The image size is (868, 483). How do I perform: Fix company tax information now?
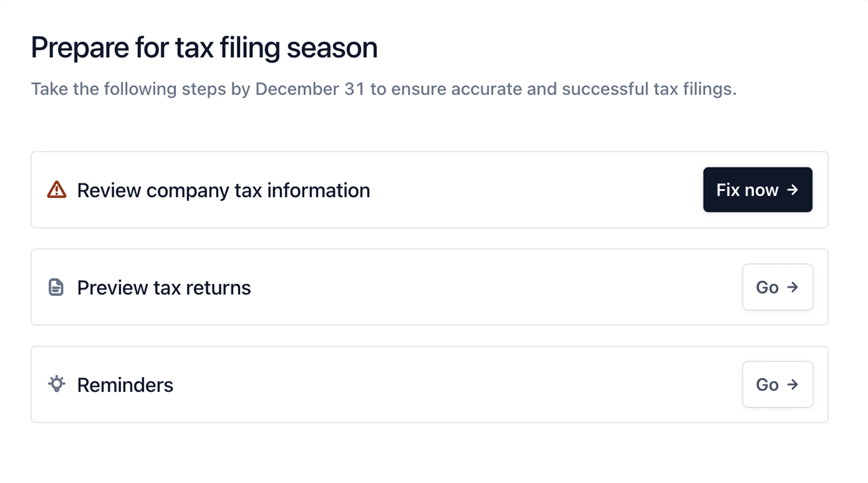[x=758, y=190]
